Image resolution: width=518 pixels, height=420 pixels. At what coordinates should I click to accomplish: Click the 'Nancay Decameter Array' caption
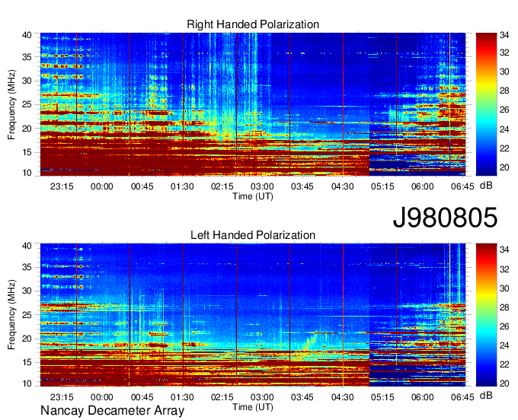(112, 410)
